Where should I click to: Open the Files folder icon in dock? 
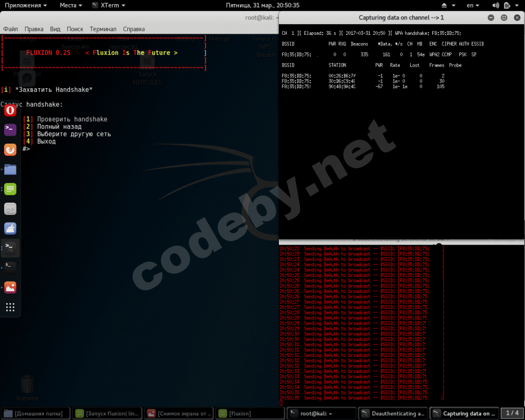[x=10, y=169]
